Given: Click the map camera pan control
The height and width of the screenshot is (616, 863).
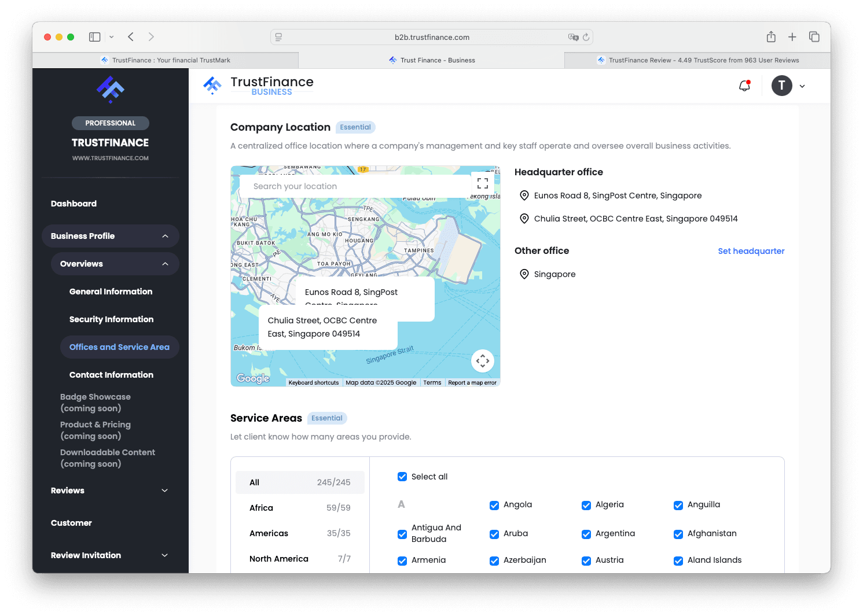Looking at the screenshot, I should pos(482,361).
